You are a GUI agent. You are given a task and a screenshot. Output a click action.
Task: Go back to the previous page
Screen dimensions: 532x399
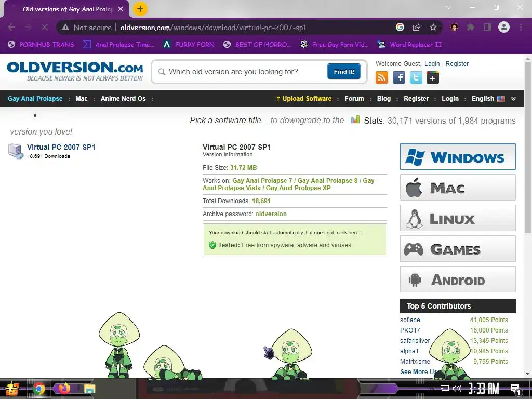pos(11,27)
